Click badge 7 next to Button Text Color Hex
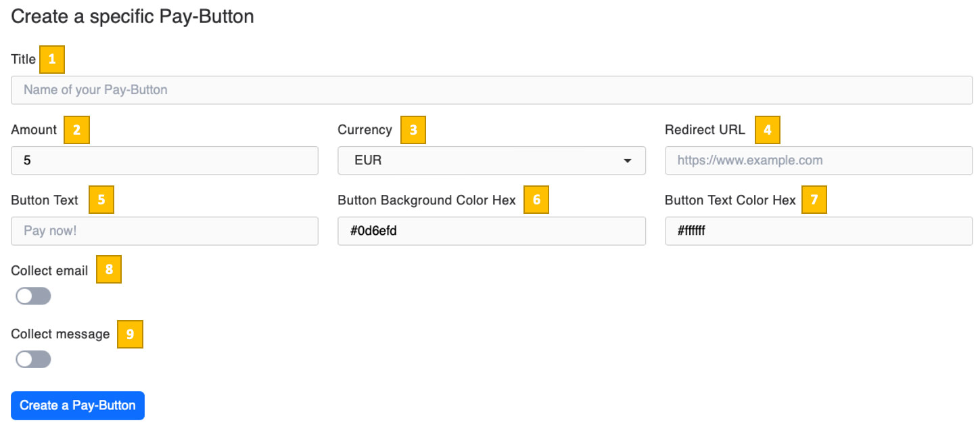Screen dimensions: 980x427 pos(814,200)
